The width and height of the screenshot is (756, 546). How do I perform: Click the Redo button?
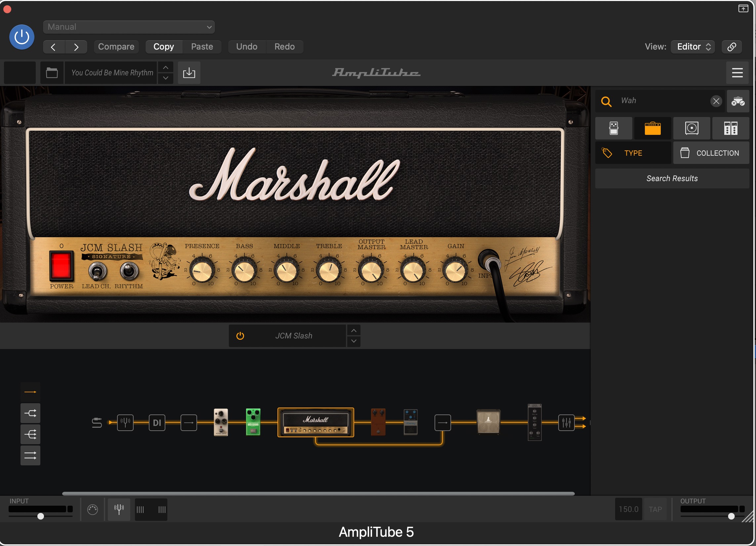point(284,47)
